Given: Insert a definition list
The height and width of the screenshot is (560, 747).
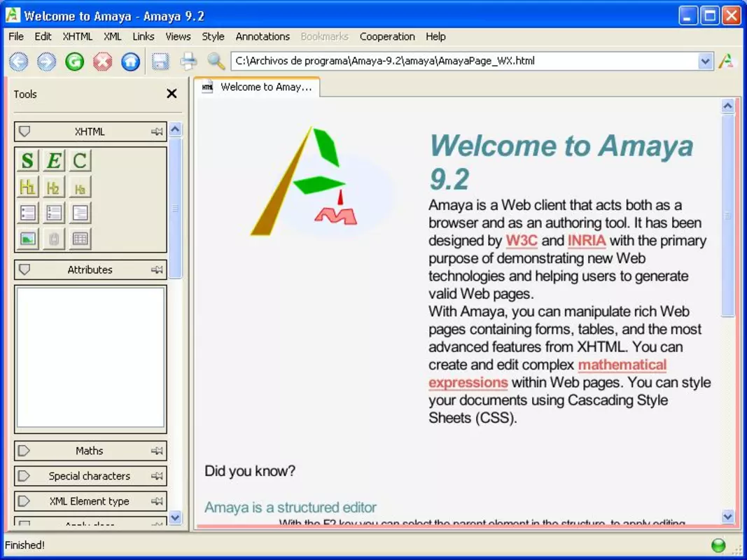Looking at the screenshot, I should 80,213.
